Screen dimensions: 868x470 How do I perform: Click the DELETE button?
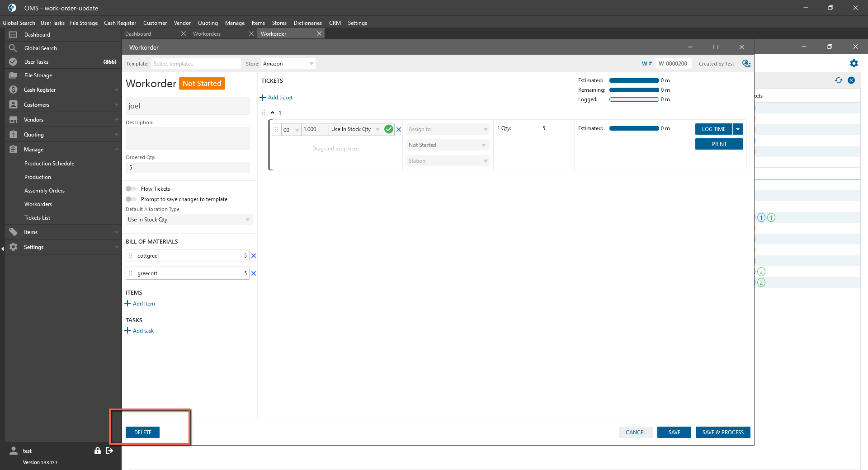[x=143, y=432]
